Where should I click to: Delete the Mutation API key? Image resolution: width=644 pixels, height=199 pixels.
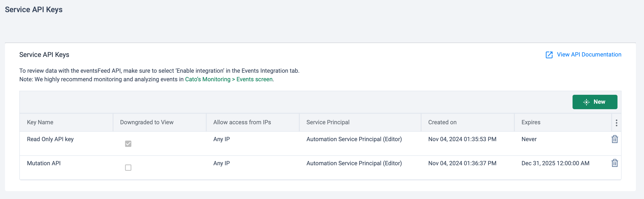[615, 163]
